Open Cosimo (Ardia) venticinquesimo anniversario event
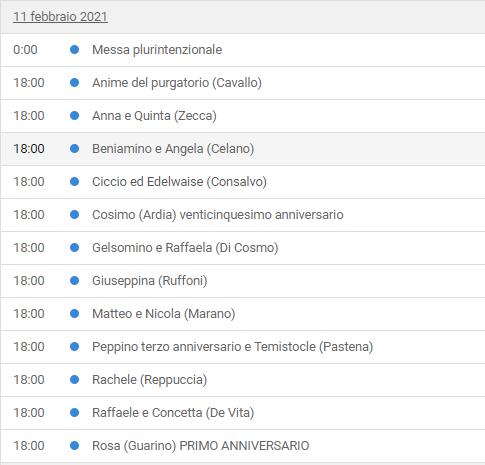The height and width of the screenshot is (465, 485). [x=218, y=215]
